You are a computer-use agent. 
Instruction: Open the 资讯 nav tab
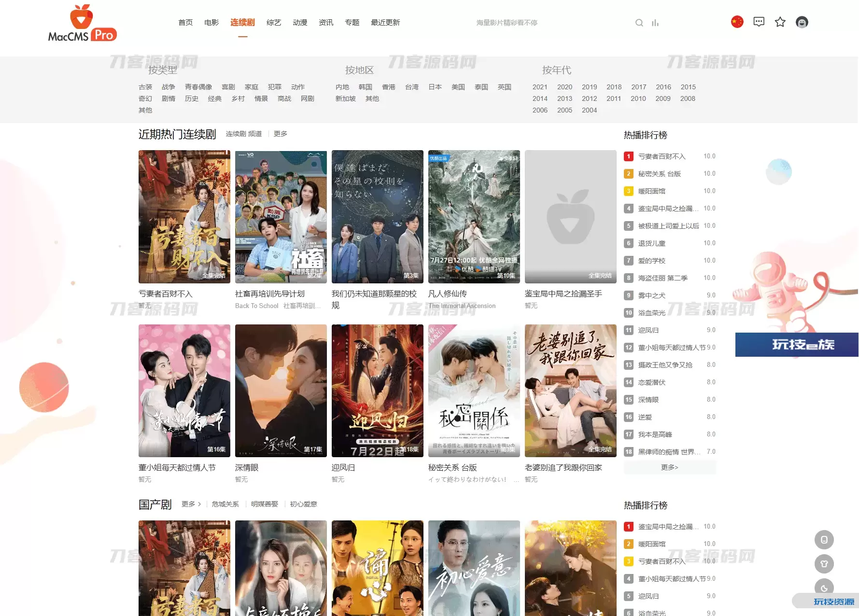[x=326, y=23]
